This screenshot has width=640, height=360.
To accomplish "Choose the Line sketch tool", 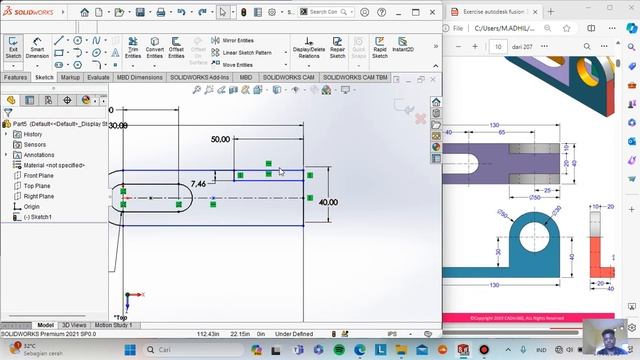I will 59,40.
